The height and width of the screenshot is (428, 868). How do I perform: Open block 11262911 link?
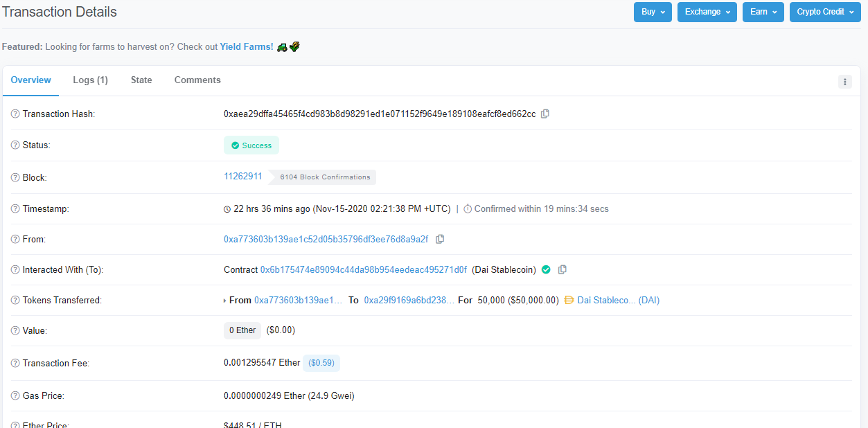point(242,177)
